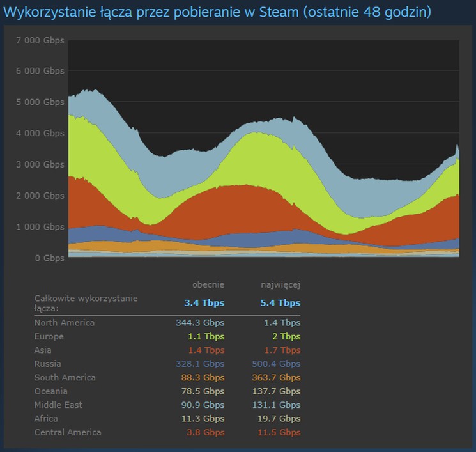Click the chart title about Steam bandwidth

click(217, 12)
